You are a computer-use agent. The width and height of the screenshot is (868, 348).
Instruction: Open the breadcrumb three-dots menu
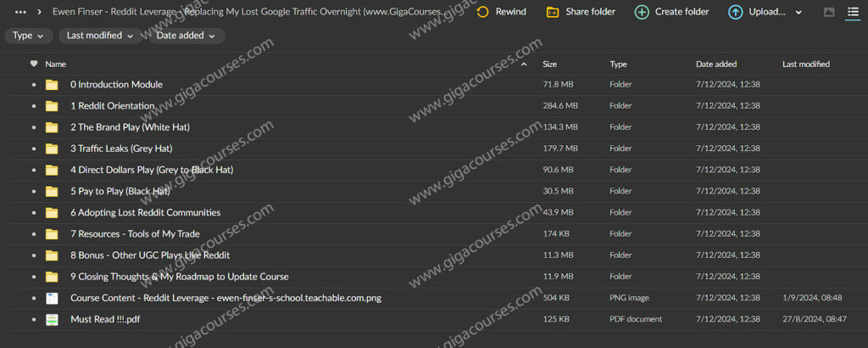20,12
